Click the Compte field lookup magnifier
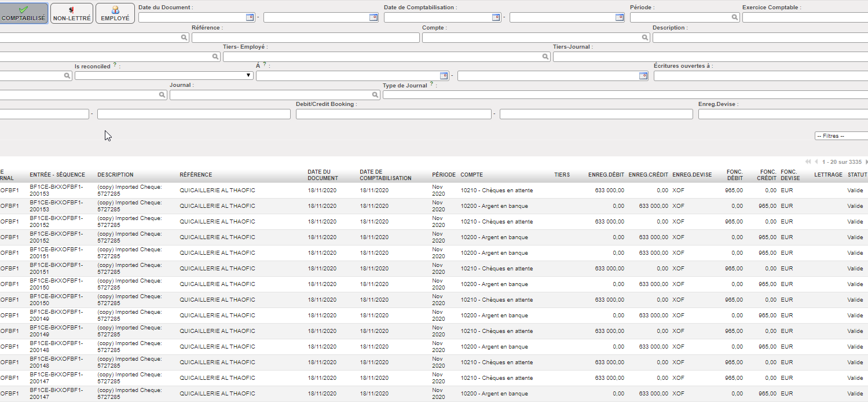This screenshot has width=868, height=403. [645, 38]
